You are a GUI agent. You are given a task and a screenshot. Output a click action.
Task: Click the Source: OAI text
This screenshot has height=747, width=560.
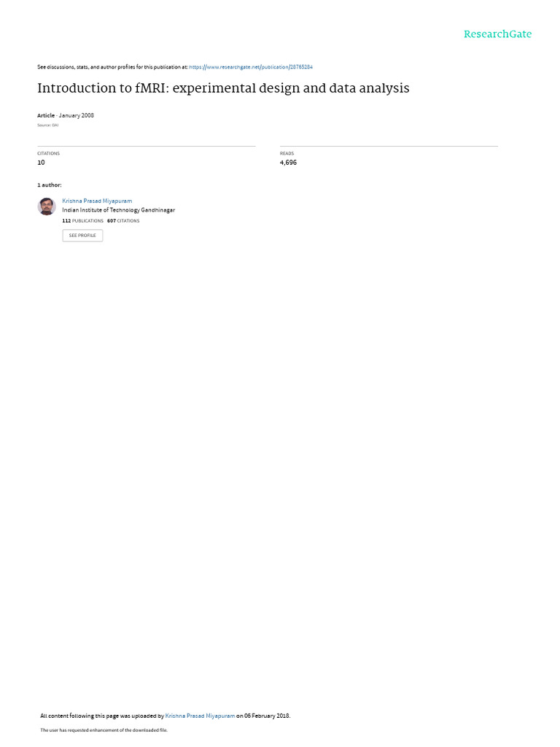coord(47,125)
